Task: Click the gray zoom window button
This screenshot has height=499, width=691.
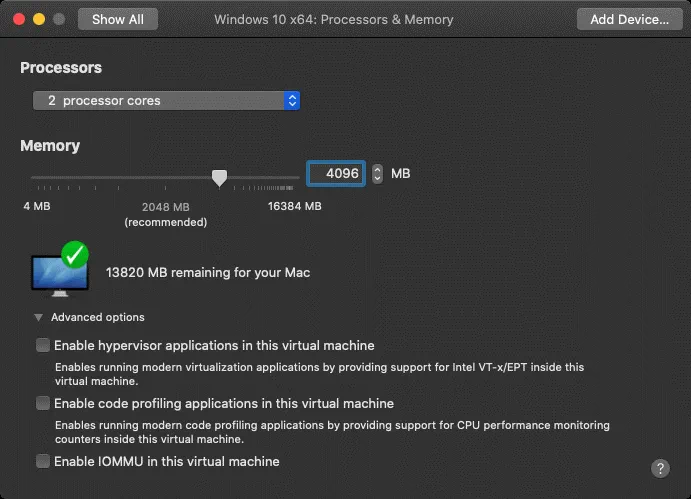Action: click(x=59, y=19)
